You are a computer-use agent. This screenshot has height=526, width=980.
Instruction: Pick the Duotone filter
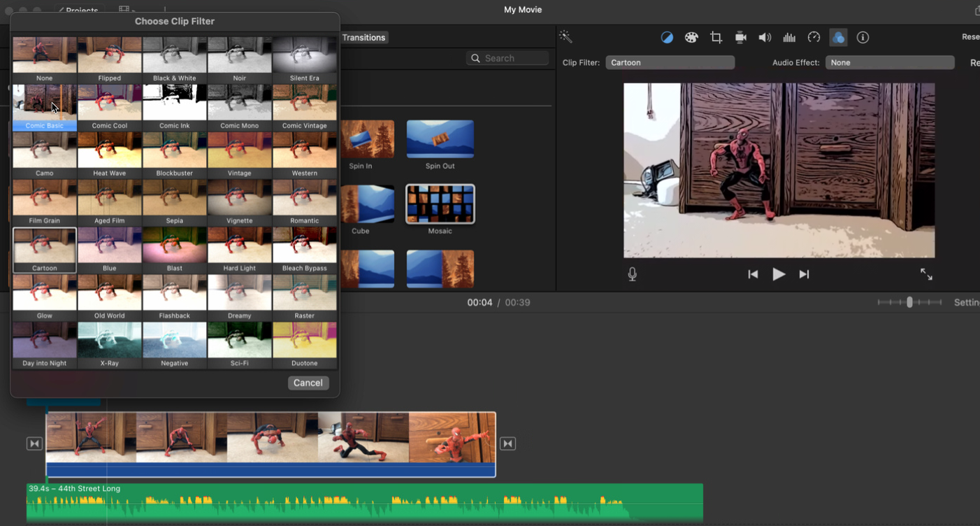coord(305,346)
